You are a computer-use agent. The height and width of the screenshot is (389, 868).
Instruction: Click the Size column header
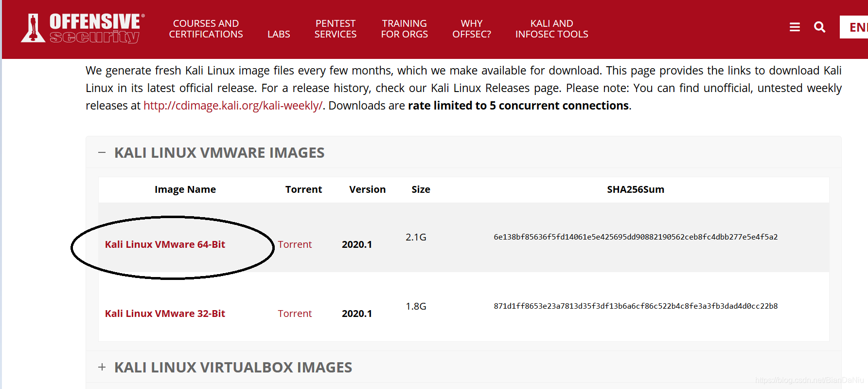pos(421,189)
